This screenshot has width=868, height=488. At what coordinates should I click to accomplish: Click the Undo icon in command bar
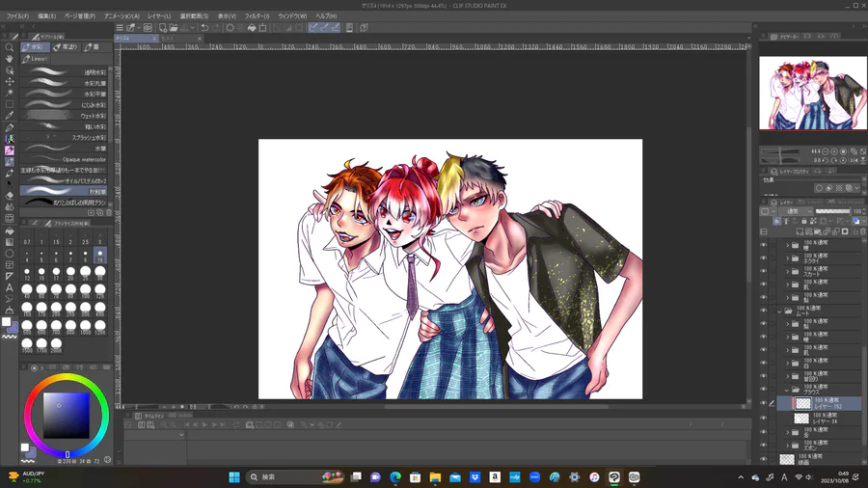pos(204,28)
